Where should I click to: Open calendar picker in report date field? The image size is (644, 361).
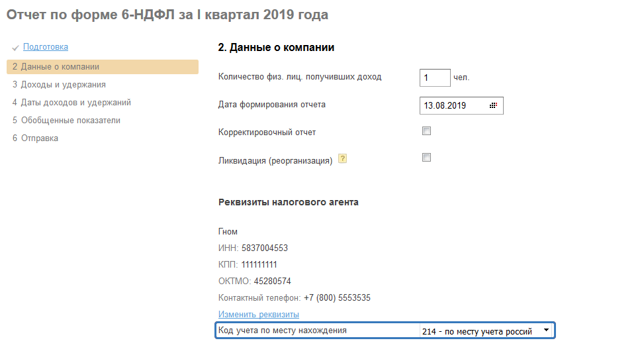493,105
